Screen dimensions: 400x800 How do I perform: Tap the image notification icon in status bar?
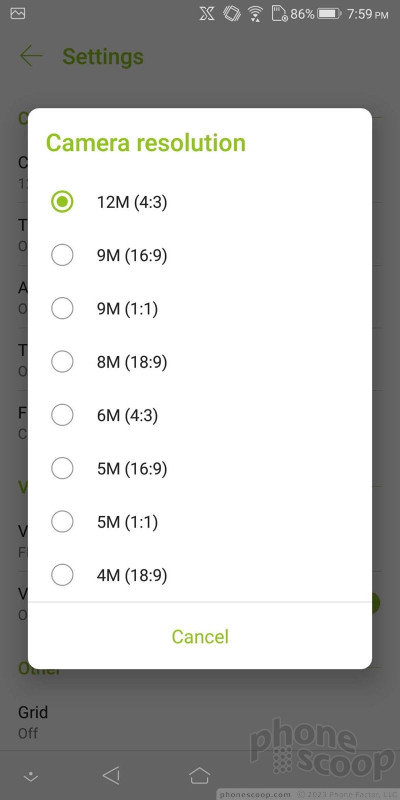pyautogui.click(x=18, y=14)
